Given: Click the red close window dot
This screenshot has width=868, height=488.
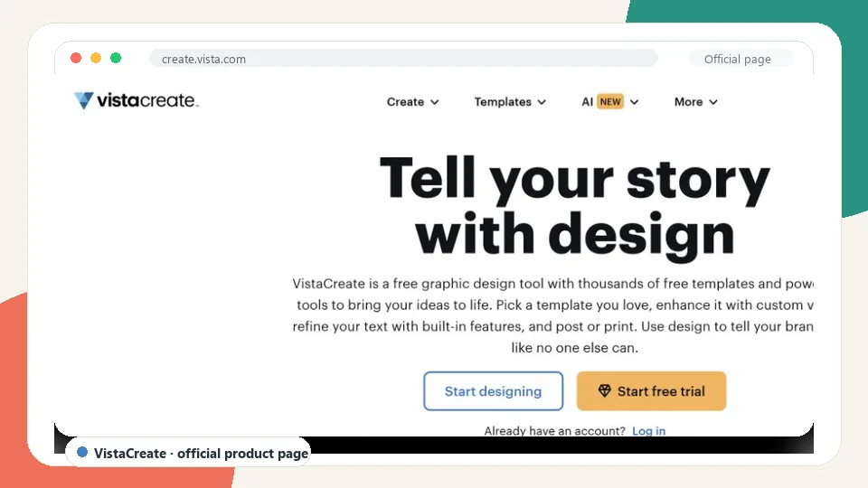Looking at the screenshot, I should tap(76, 58).
